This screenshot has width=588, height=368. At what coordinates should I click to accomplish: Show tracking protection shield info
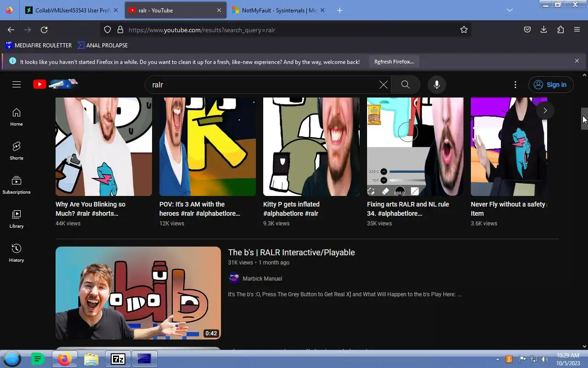(x=107, y=29)
